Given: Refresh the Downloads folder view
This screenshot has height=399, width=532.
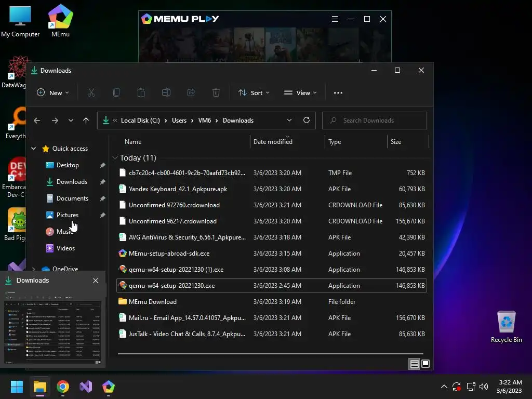Looking at the screenshot, I should [307, 120].
